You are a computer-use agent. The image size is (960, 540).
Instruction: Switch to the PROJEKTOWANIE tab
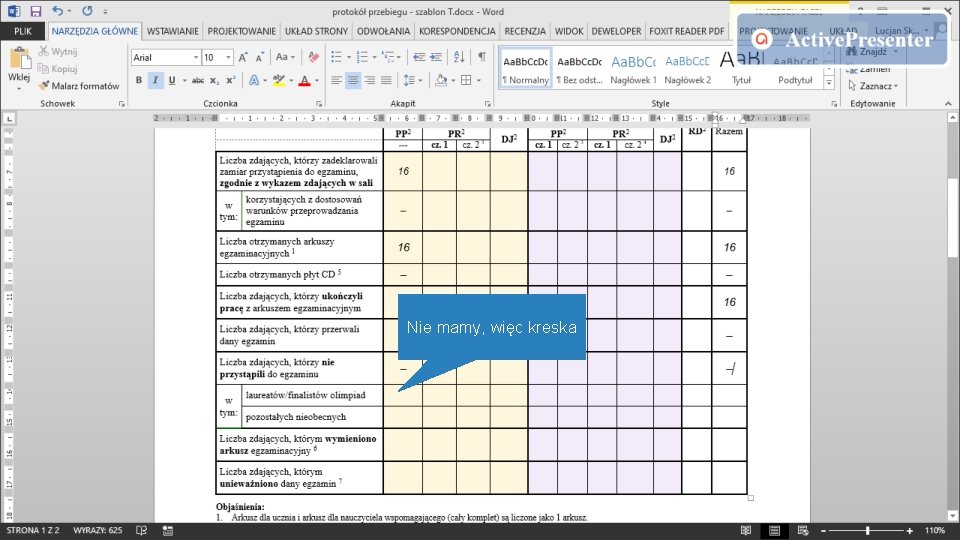(x=241, y=31)
